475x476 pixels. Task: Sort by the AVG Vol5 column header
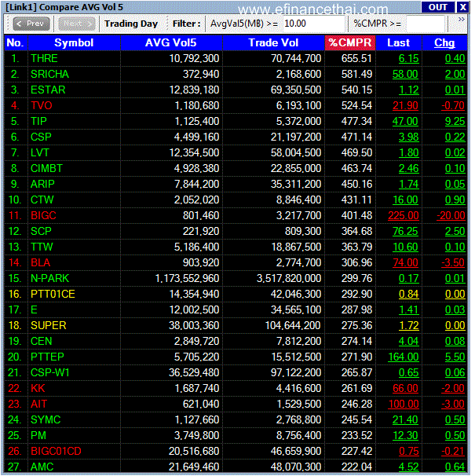(x=171, y=42)
